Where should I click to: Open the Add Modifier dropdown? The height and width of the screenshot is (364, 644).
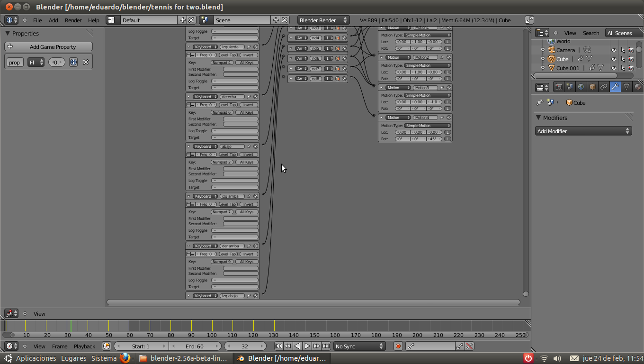583,131
